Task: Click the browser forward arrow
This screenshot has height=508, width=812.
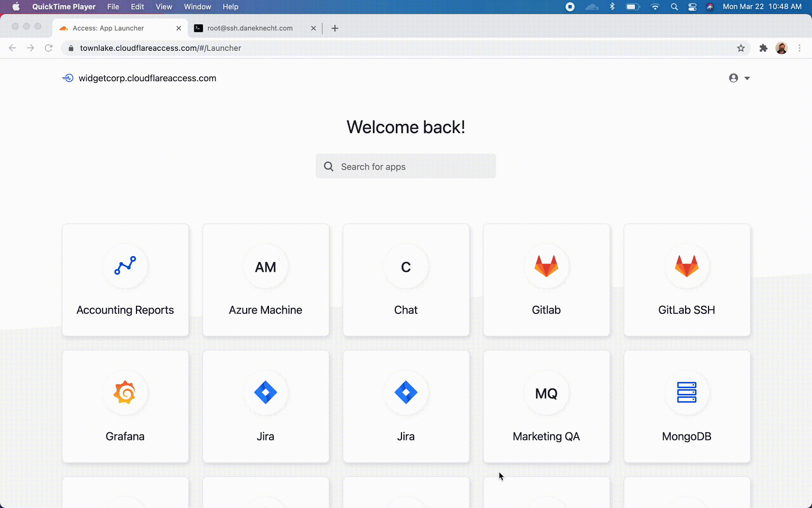Action: click(30, 48)
